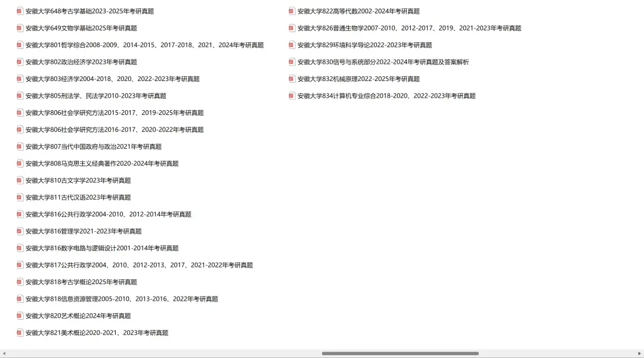Select file name 安徽大学834计算机专业综合 考研真题

pos(386,95)
